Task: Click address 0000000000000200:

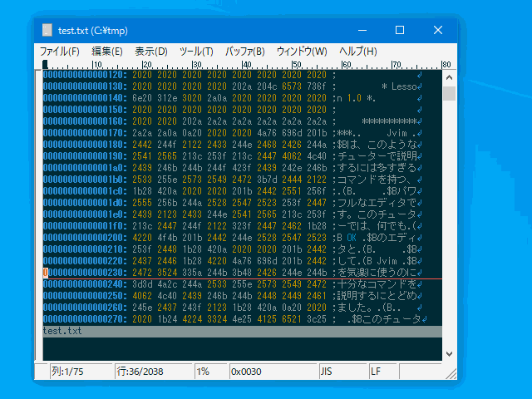Action: point(85,238)
